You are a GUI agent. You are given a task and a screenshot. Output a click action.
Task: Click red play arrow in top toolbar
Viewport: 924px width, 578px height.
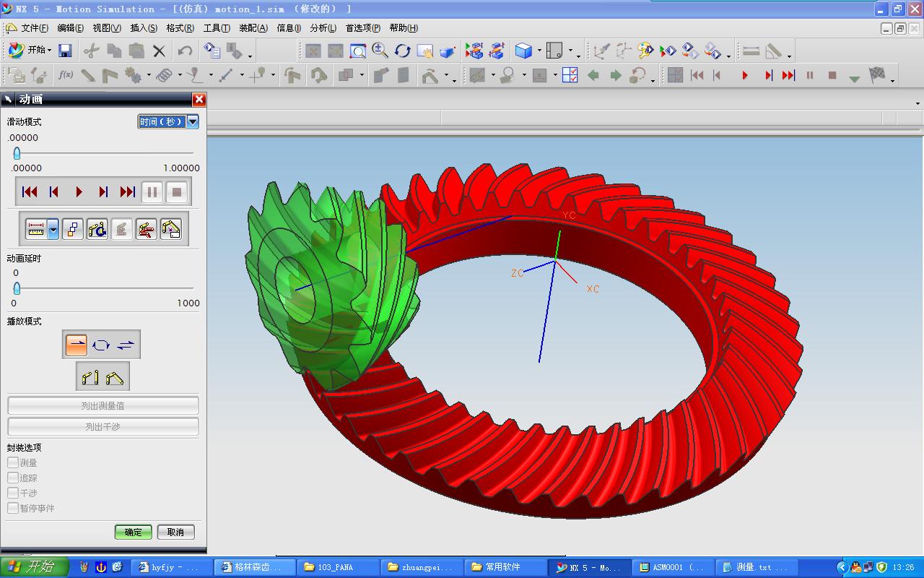[x=745, y=75]
